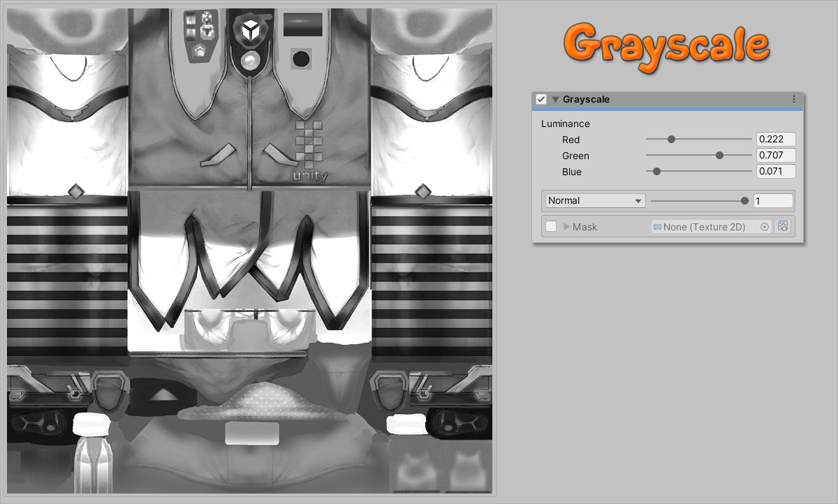Collapse the Grayscale foldout arrow

pos(556,99)
